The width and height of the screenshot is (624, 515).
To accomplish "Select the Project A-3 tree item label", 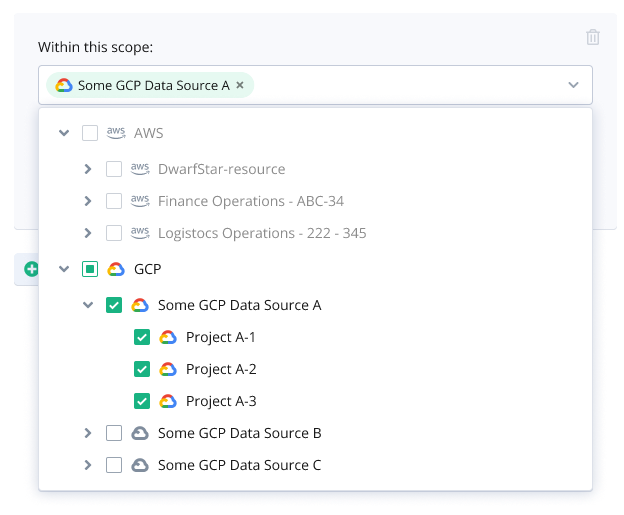I will [x=221, y=401].
